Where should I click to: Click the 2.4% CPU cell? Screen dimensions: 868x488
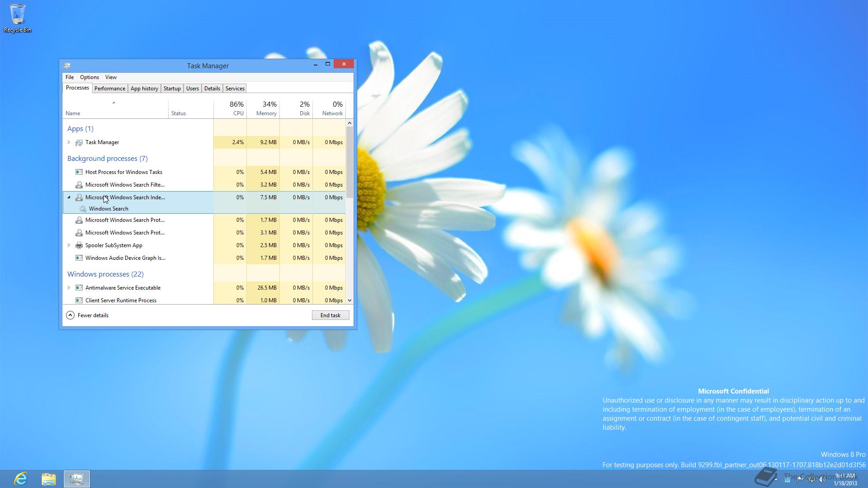click(230, 142)
